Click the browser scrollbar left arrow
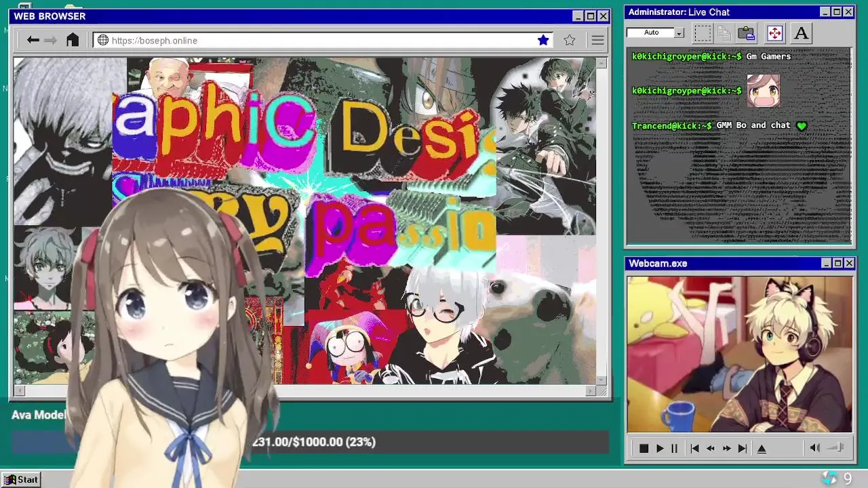The width and height of the screenshot is (868, 488). click(19, 390)
